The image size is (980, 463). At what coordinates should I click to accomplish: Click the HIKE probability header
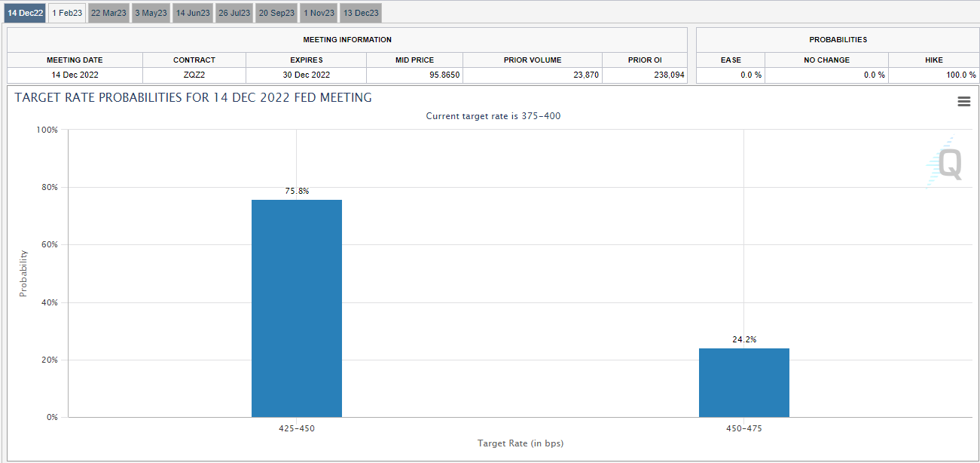click(x=933, y=60)
